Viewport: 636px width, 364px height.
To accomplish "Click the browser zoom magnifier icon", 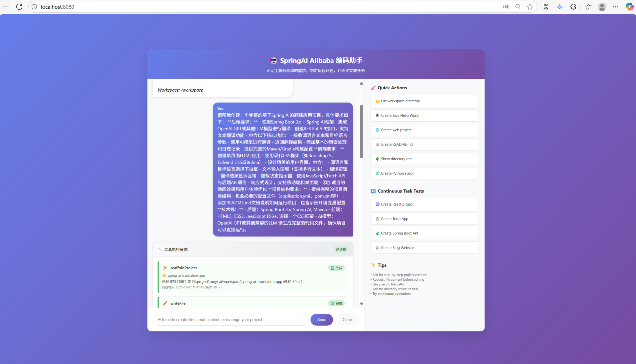I will tap(518, 7).
